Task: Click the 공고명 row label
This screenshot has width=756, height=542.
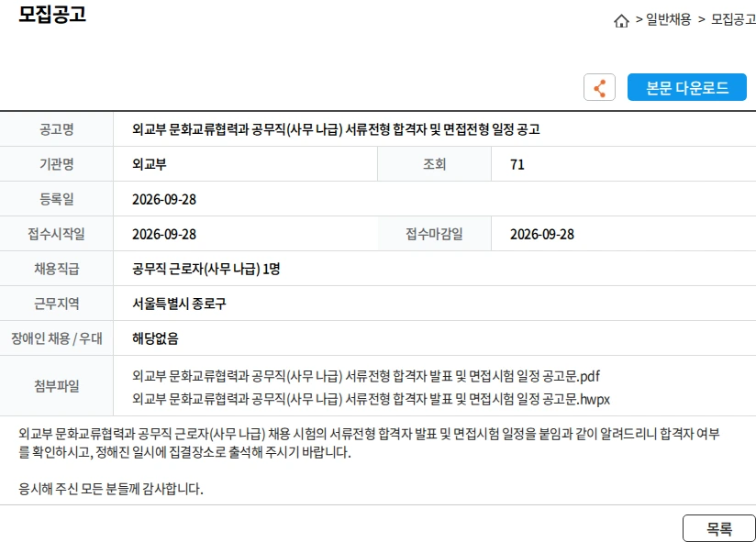Action: pos(56,129)
